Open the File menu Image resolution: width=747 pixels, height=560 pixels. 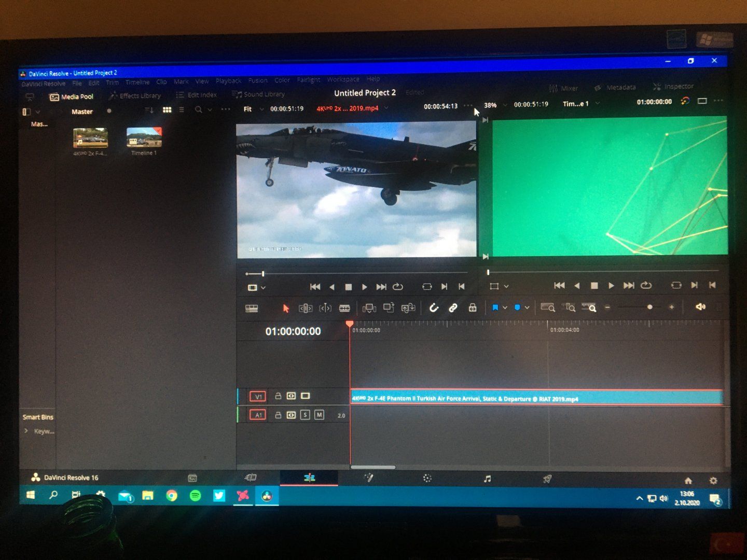point(77,83)
